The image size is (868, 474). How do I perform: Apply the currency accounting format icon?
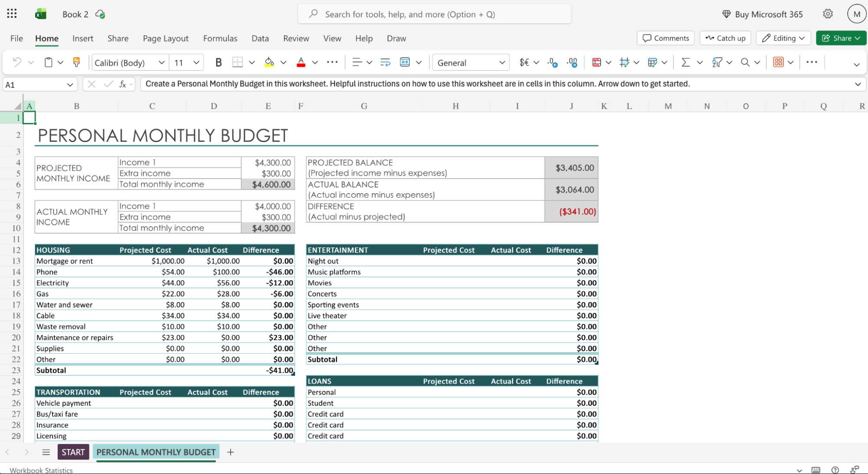(524, 62)
